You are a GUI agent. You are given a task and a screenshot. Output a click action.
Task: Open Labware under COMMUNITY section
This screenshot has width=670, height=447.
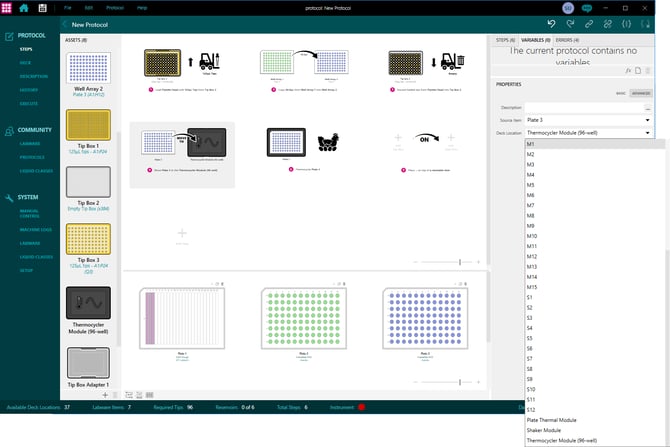point(30,144)
